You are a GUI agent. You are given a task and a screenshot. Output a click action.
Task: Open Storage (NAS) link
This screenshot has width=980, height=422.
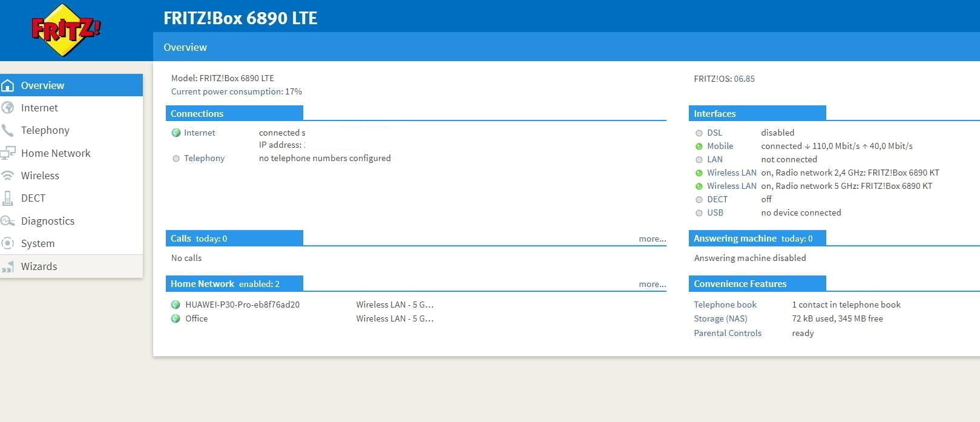[720, 318]
